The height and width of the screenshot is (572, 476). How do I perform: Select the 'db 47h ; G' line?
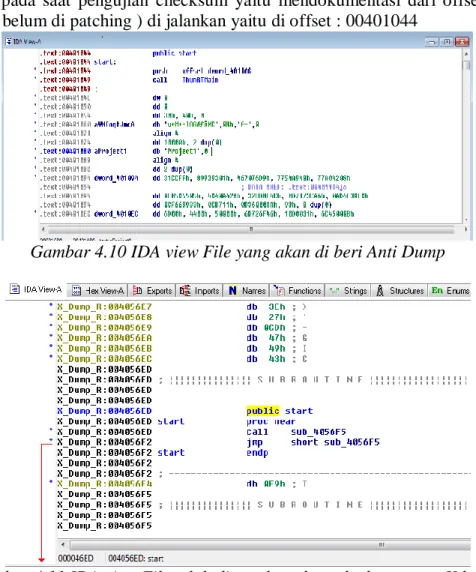pos(277,338)
